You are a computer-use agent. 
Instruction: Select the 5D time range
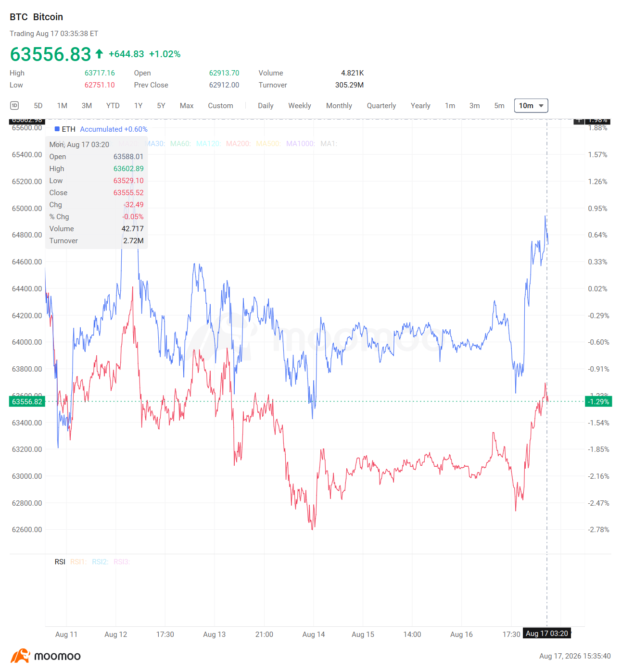[38, 106]
